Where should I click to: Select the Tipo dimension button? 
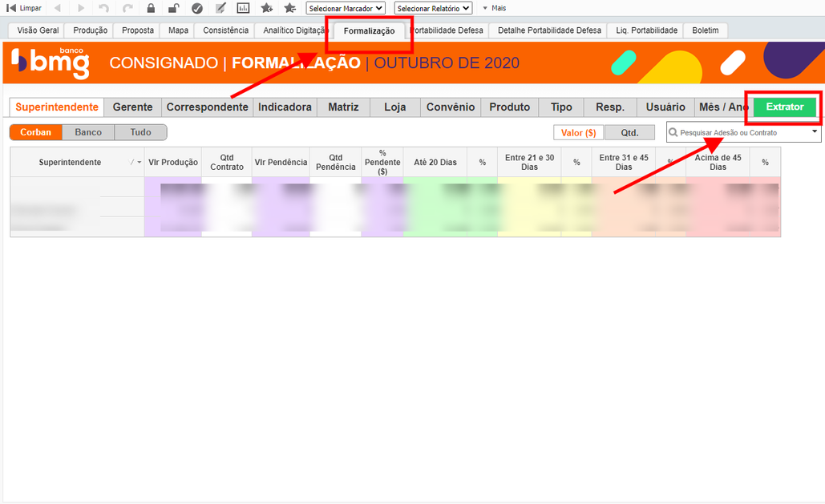[561, 107]
